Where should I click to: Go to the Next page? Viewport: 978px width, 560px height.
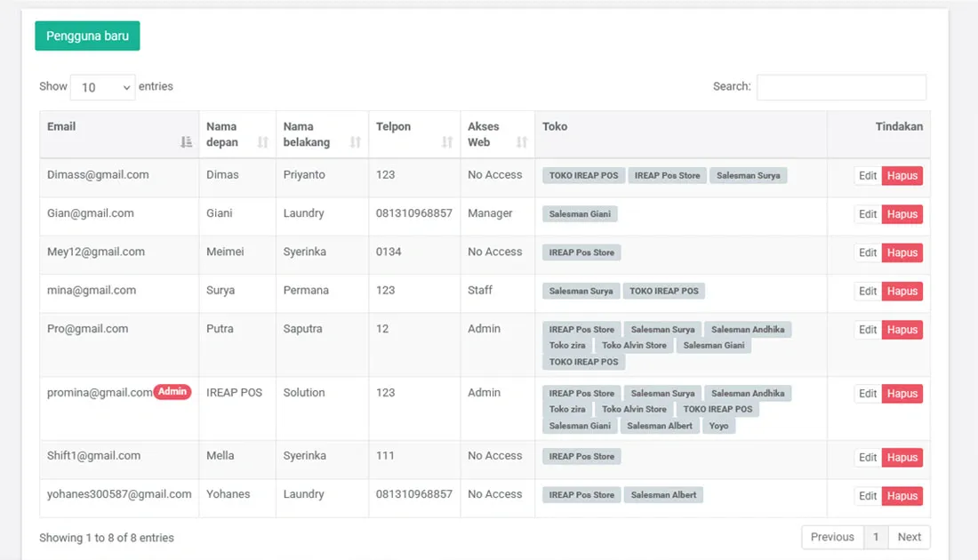909,537
